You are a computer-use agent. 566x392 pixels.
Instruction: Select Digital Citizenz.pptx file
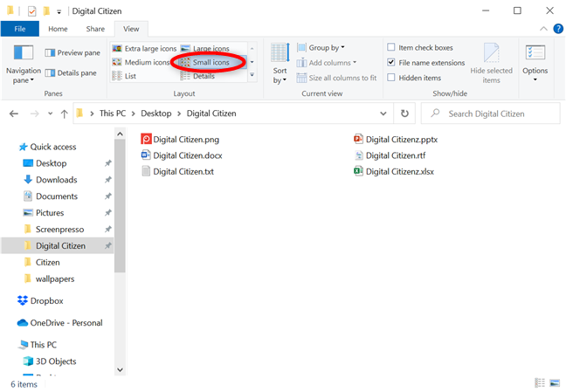[x=396, y=140]
